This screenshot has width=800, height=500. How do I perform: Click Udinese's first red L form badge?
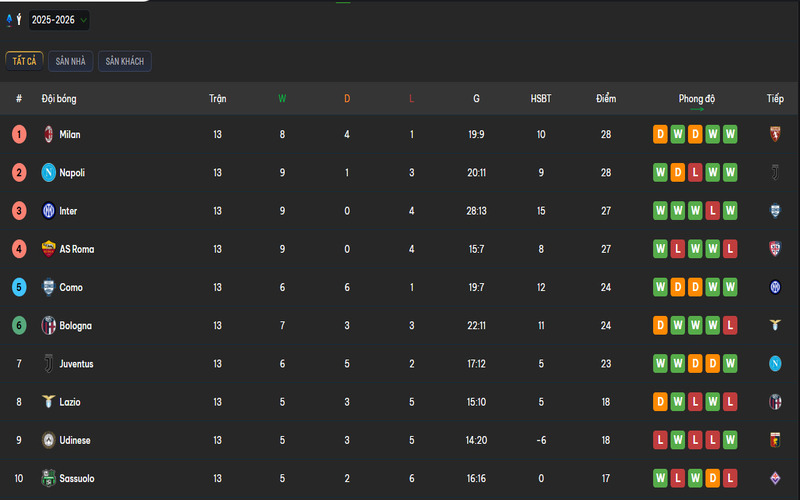coord(660,441)
